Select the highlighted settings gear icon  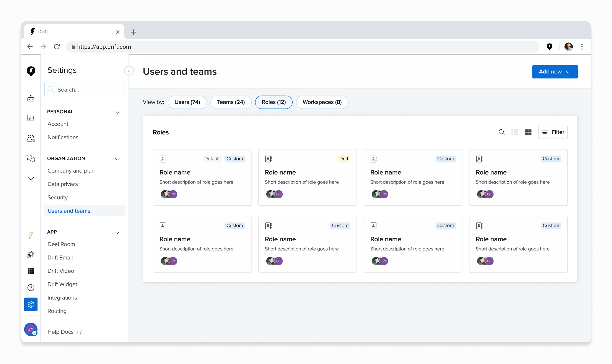(x=31, y=304)
